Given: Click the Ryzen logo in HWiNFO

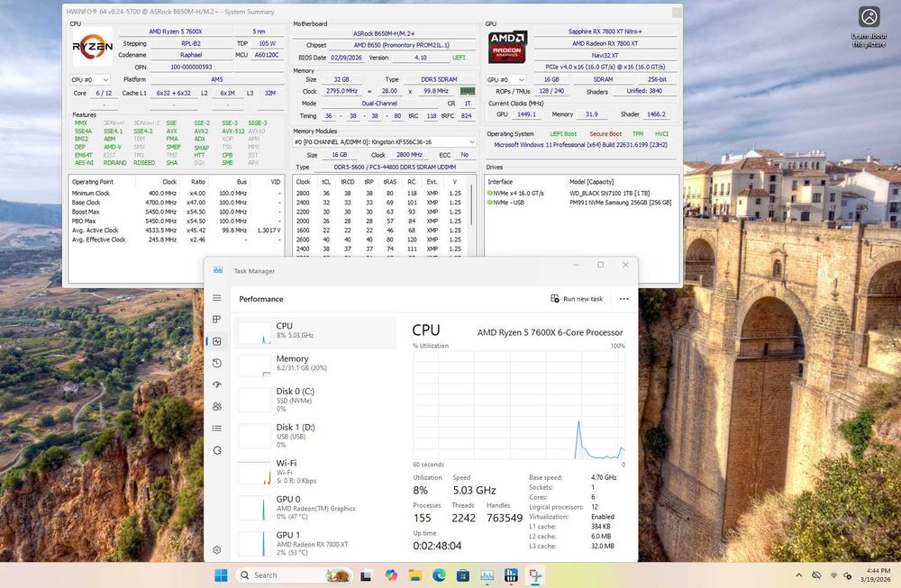Looking at the screenshot, I should 92,47.
